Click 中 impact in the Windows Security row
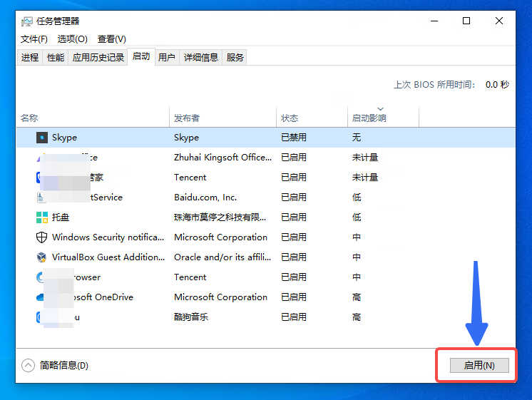 point(357,237)
